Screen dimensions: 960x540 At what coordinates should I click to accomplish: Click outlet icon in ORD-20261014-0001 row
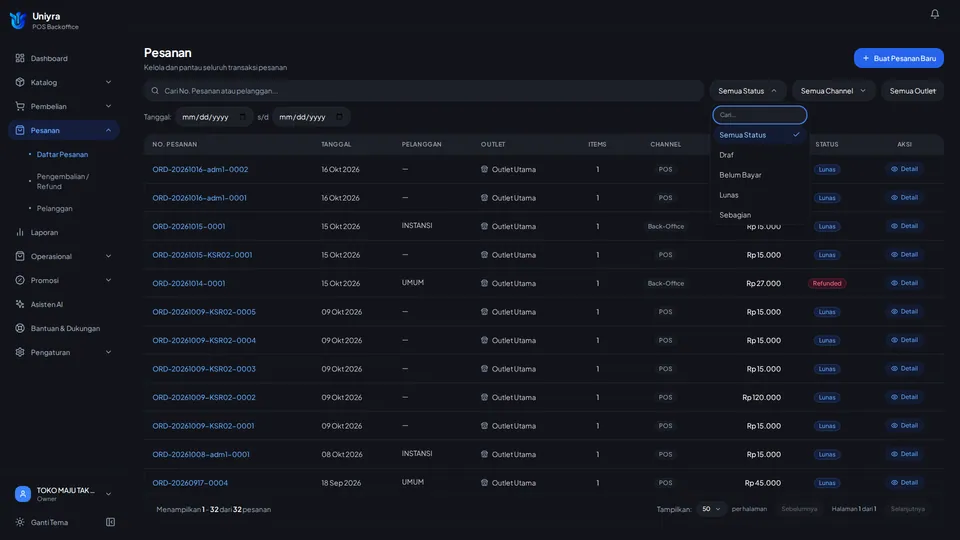tap(484, 283)
